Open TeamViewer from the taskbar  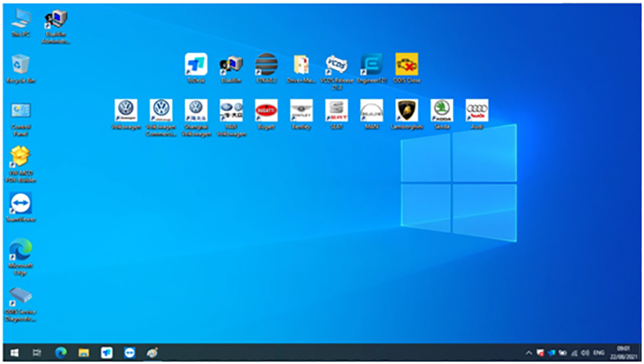(130, 353)
